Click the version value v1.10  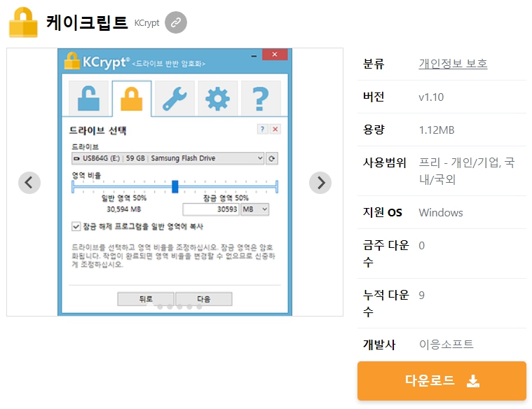coord(431,97)
